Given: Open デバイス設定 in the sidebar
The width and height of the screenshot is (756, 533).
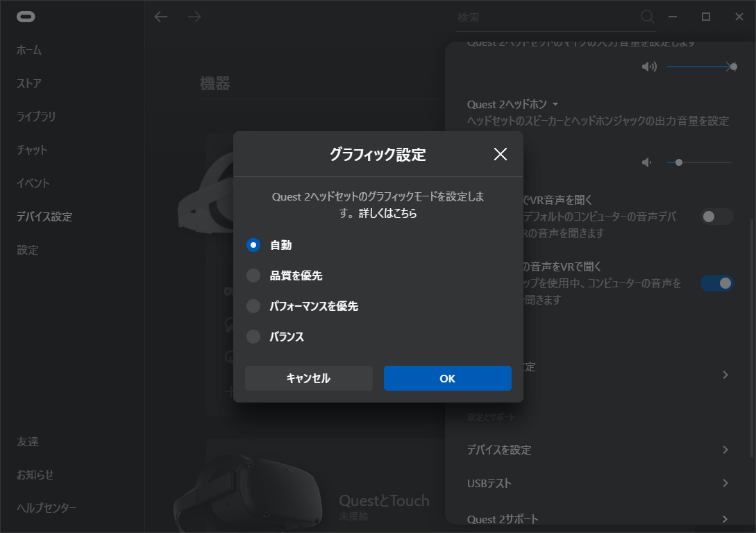Looking at the screenshot, I should coord(44,217).
